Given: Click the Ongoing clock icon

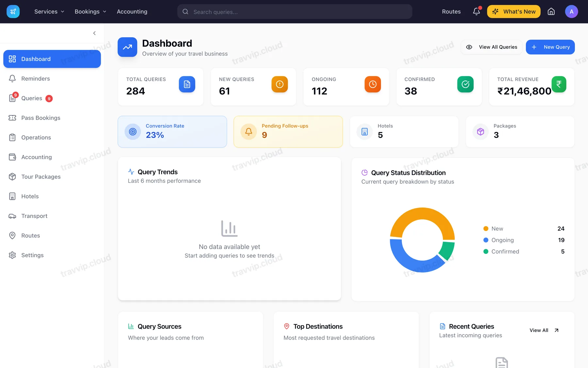Looking at the screenshot, I should (x=373, y=84).
